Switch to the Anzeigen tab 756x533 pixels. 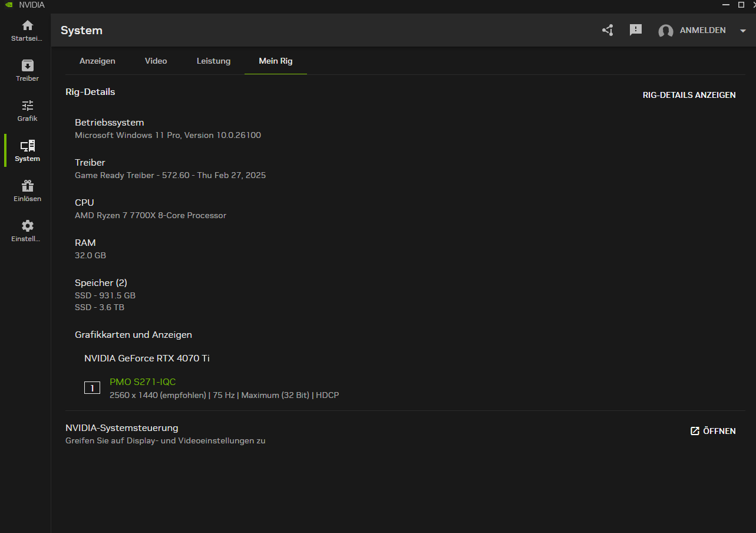[97, 61]
